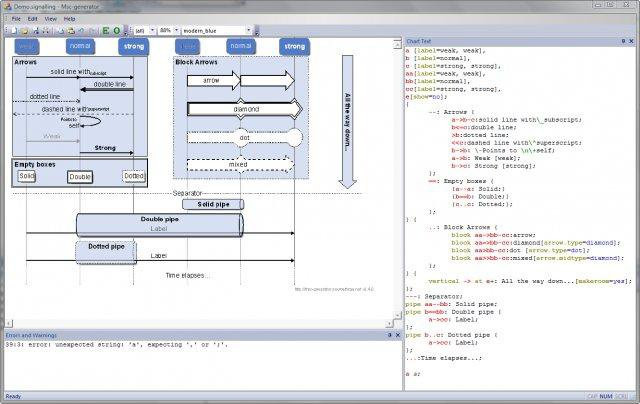Pin the Chart Text panel
The height and width of the screenshot is (404, 640).
pos(623,41)
